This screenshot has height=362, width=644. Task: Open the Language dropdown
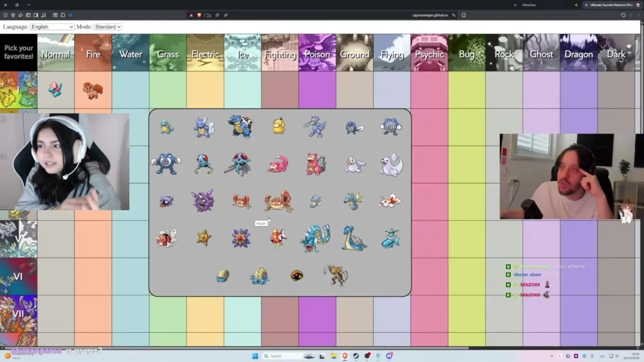[x=52, y=27]
